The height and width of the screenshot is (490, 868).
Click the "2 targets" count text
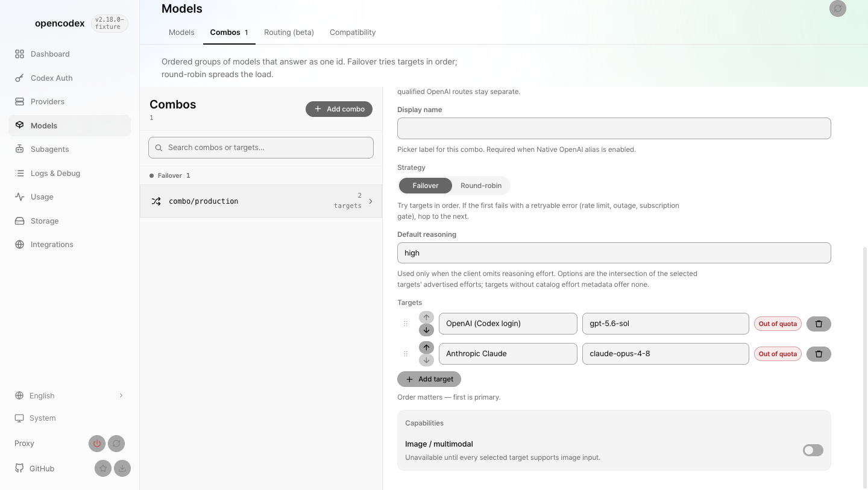coord(348,201)
